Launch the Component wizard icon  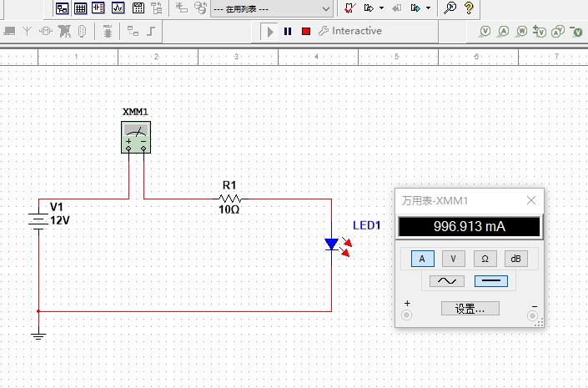click(x=182, y=8)
